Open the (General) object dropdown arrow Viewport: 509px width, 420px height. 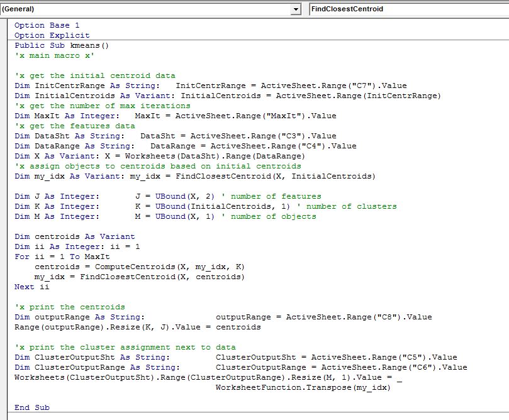pyautogui.click(x=296, y=9)
